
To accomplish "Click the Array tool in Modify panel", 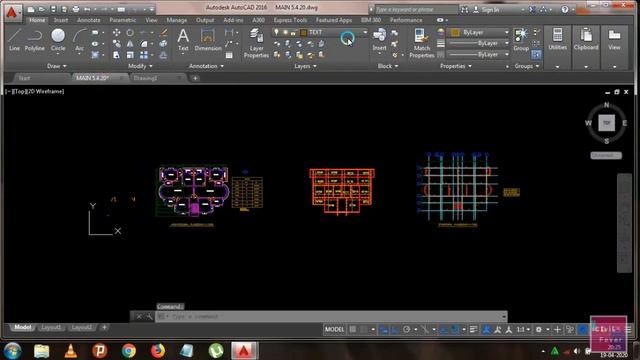I will (144, 55).
